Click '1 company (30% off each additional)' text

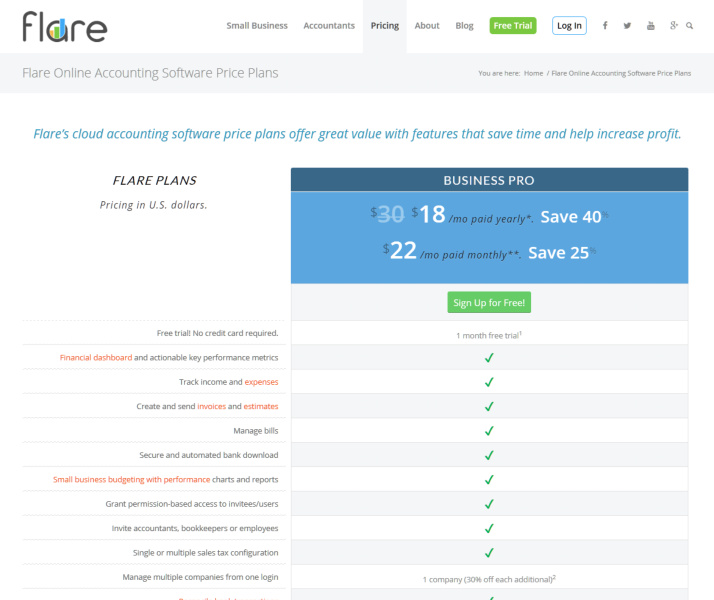coord(489,579)
